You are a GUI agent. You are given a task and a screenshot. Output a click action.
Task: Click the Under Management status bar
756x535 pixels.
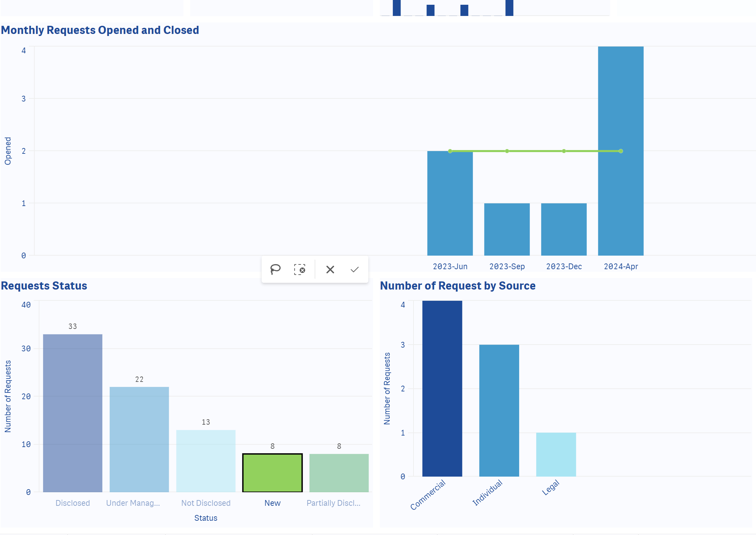pyautogui.click(x=139, y=439)
